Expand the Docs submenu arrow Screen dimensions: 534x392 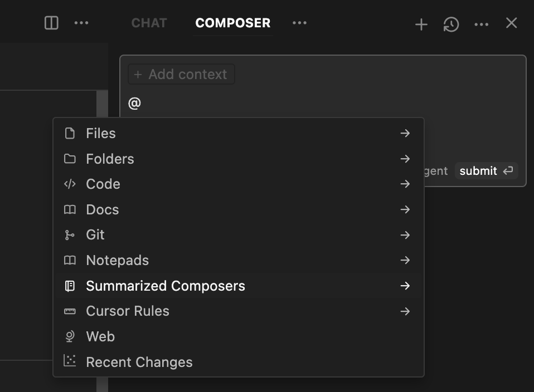tap(405, 209)
